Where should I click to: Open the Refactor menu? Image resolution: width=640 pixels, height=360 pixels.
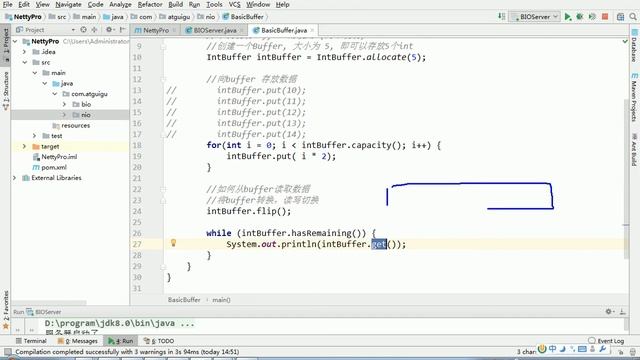coord(150,4)
